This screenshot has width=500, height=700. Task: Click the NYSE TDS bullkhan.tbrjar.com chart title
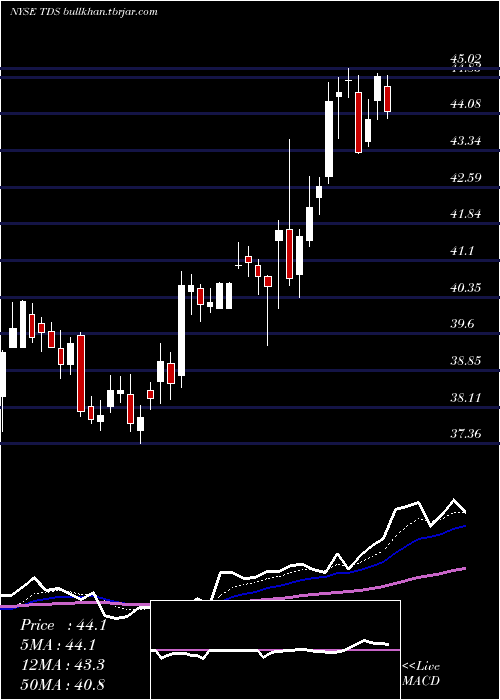(x=83, y=12)
